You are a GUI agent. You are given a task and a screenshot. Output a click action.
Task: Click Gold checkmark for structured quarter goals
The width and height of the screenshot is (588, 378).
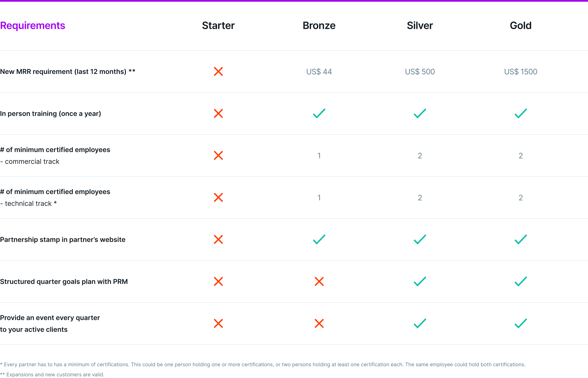521,281
